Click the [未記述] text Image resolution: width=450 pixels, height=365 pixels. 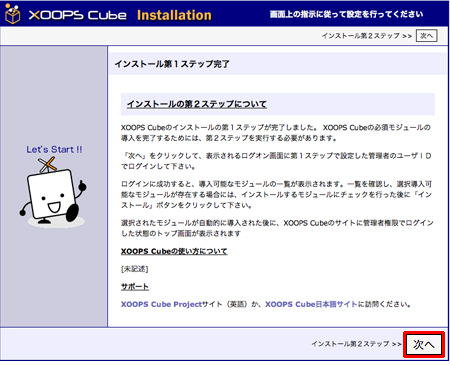(x=134, y=269)
